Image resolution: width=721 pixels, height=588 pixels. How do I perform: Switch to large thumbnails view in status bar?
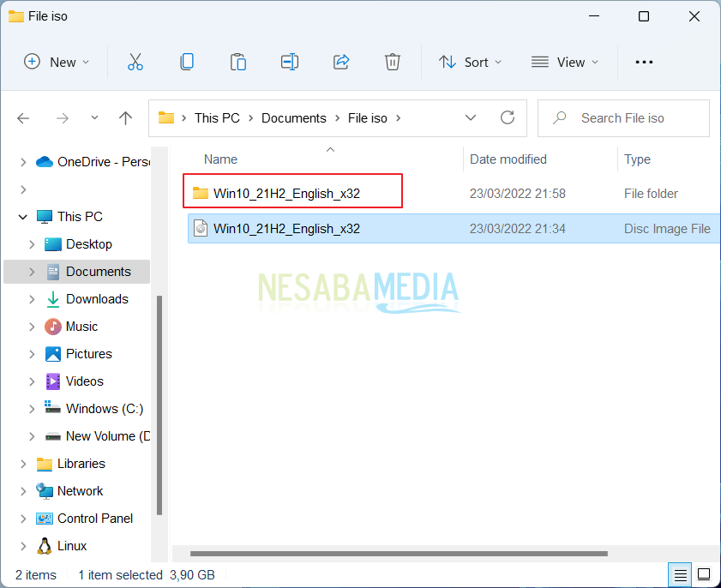(x=704, y=574)
